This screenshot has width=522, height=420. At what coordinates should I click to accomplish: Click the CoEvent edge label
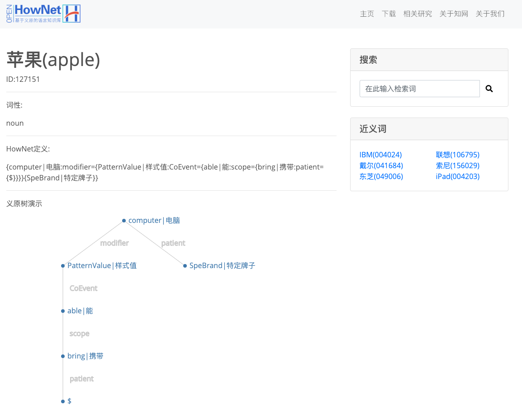pos(83,288)
